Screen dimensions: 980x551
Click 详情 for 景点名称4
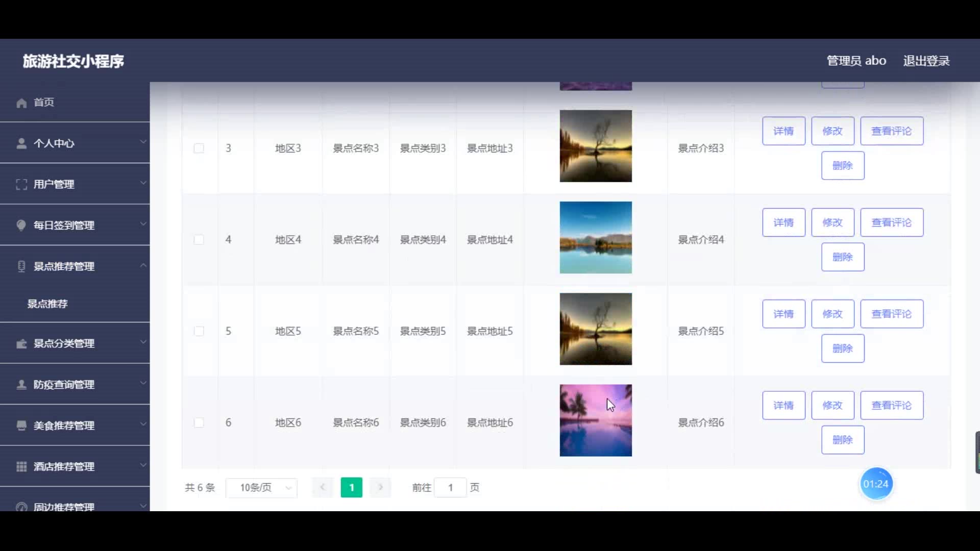783,222
